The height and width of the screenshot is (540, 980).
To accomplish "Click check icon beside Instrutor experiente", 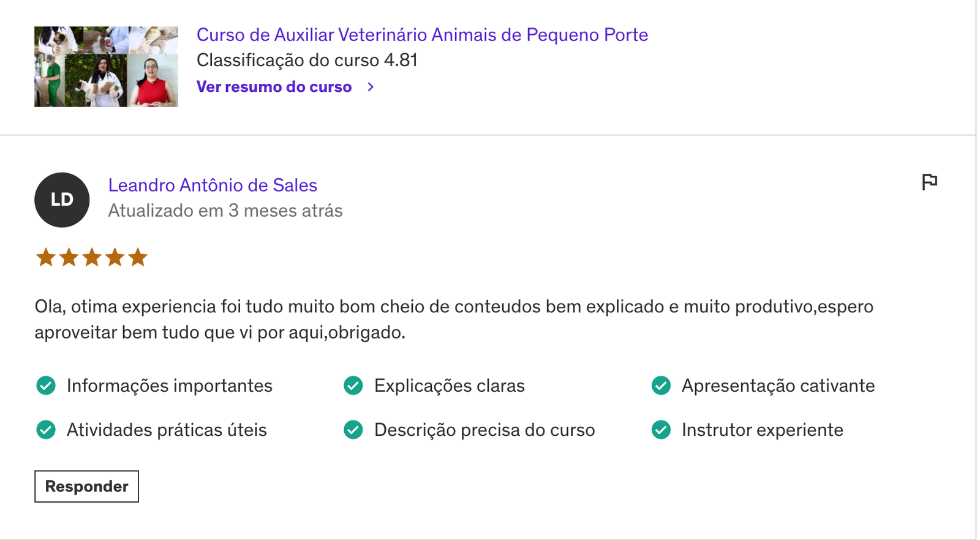I will pos(661,430).
